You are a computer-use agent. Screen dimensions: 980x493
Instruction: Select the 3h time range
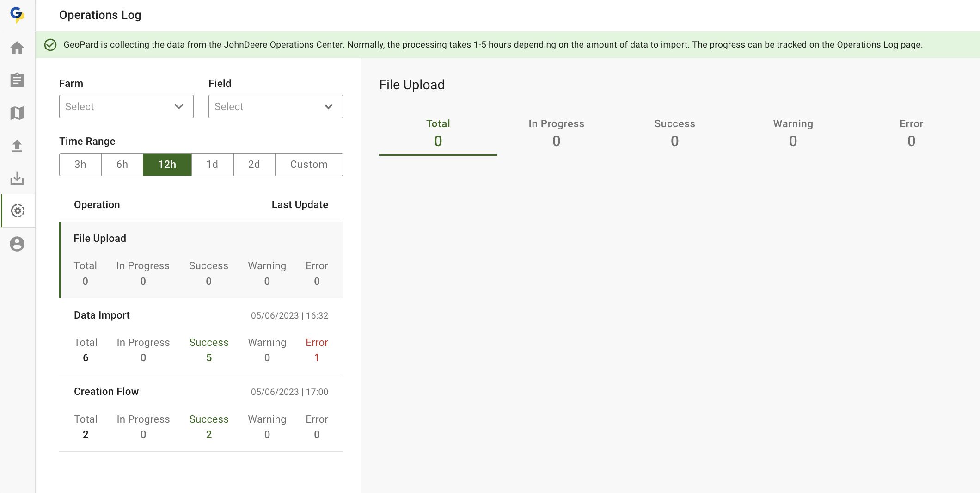point(80,165)
